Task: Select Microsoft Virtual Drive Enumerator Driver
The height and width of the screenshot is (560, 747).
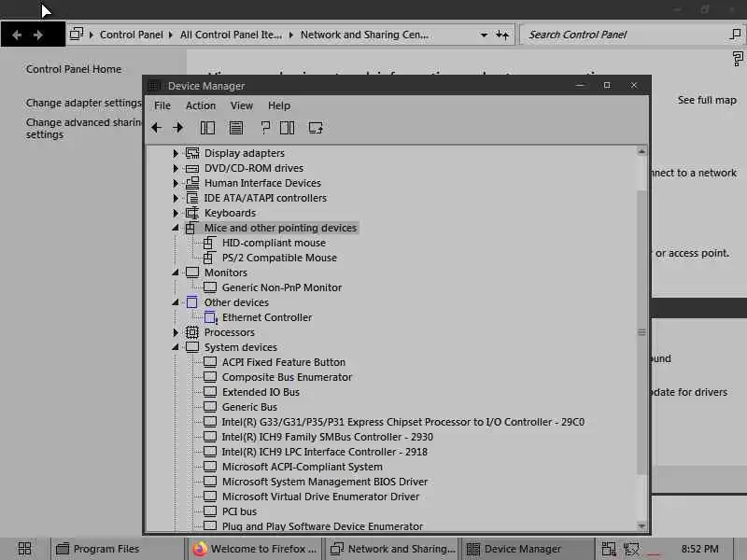Action: (320, 497)
